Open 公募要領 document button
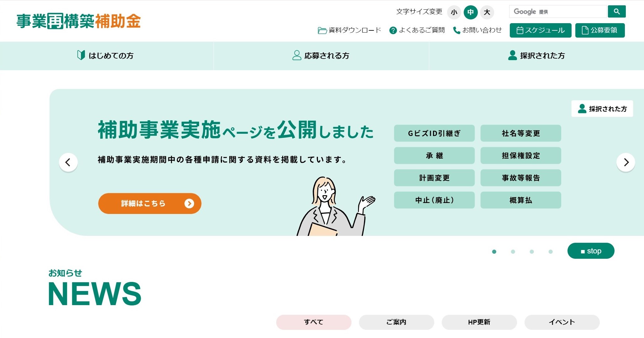Image resolution: width=644 pixels, height=338 pixels. pyautogui.click(x=600, y=30)
